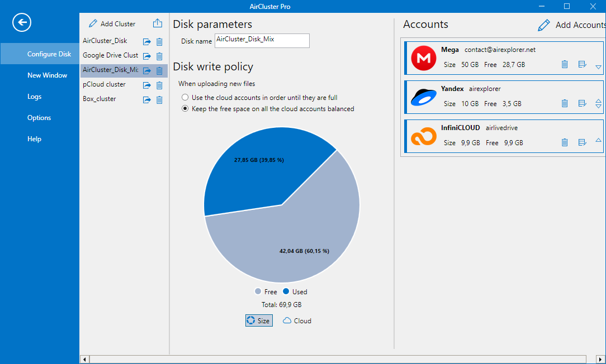
Task: Click the 'Disk write policy' heading
Action: point(213,67)
